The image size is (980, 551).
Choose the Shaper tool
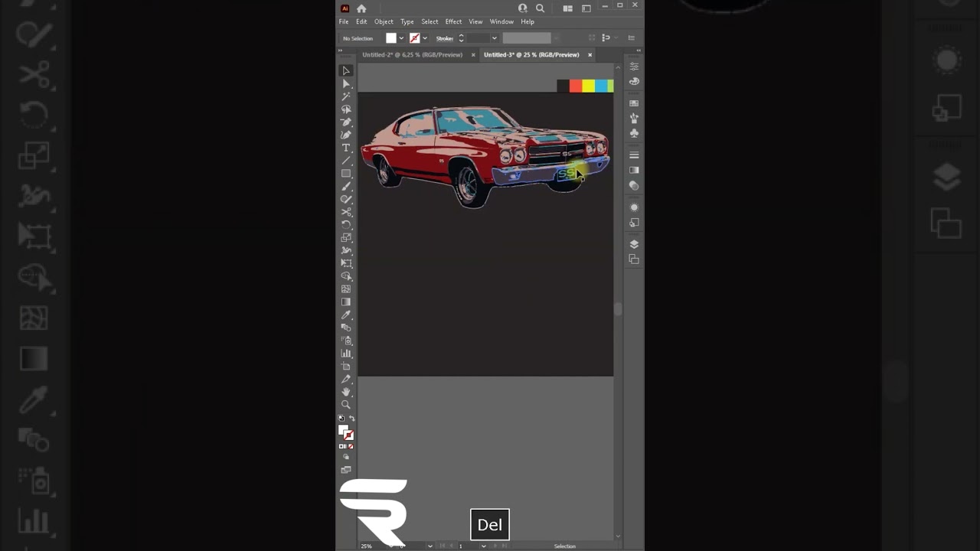[x=346, y=200]
